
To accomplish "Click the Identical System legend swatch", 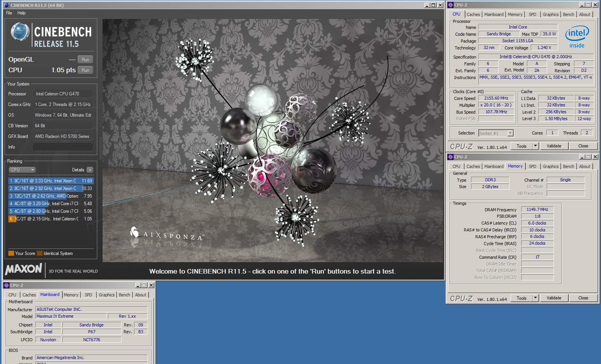I will pos(40,253).
